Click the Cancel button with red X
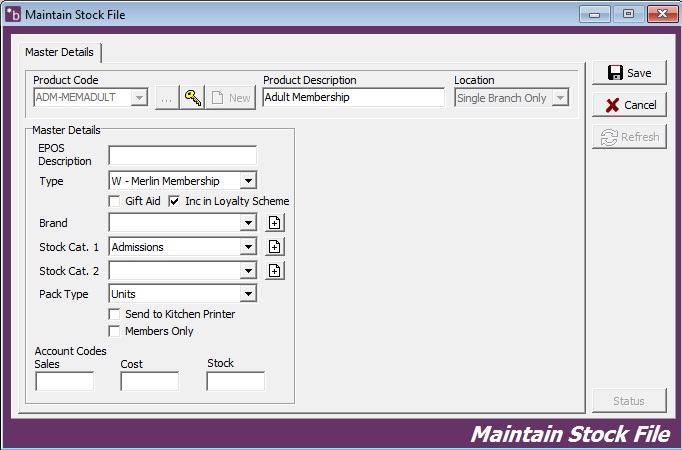The width and height of the screenshot is (682, 450). [629, 105]
